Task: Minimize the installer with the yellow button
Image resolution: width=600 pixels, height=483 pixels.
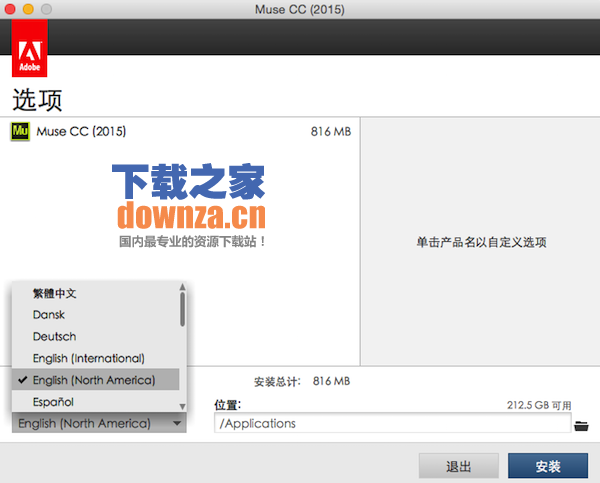Action: coord(28,9)
